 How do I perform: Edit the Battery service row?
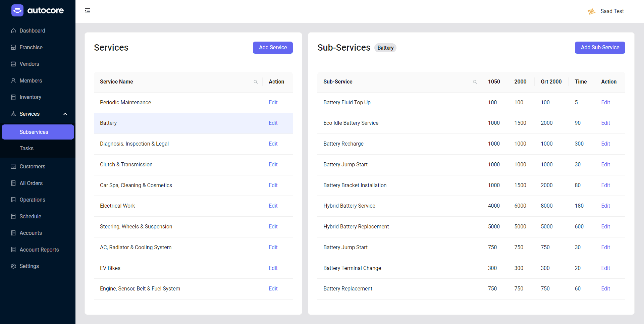pos(273,123)
